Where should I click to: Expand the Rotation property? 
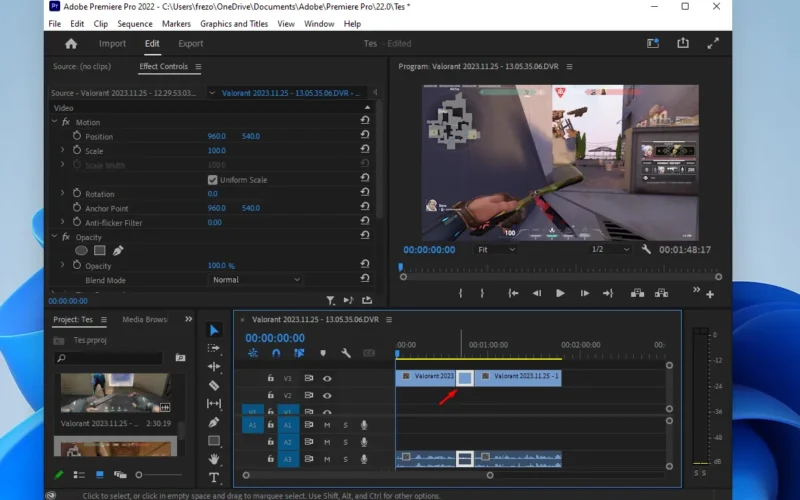[62, 193]
